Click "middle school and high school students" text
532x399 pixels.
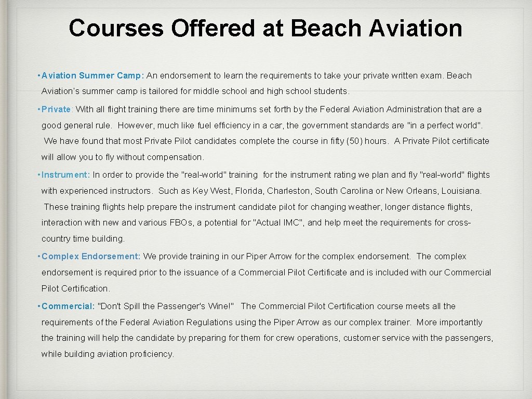271,91
